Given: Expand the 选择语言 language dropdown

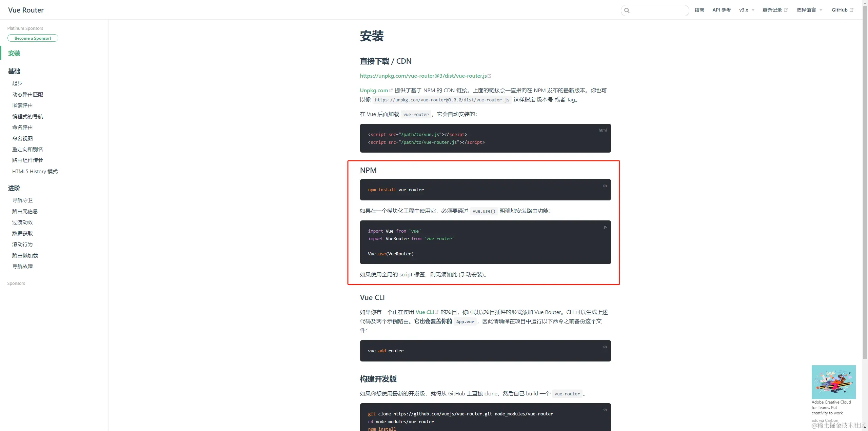Looking at the screenshot, I should coord(809,10).
